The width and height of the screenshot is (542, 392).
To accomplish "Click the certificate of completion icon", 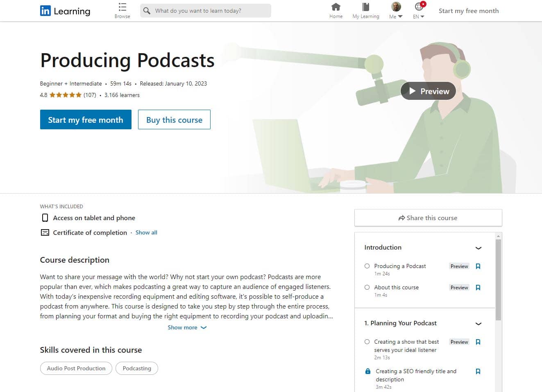I will tap(45, 232).
